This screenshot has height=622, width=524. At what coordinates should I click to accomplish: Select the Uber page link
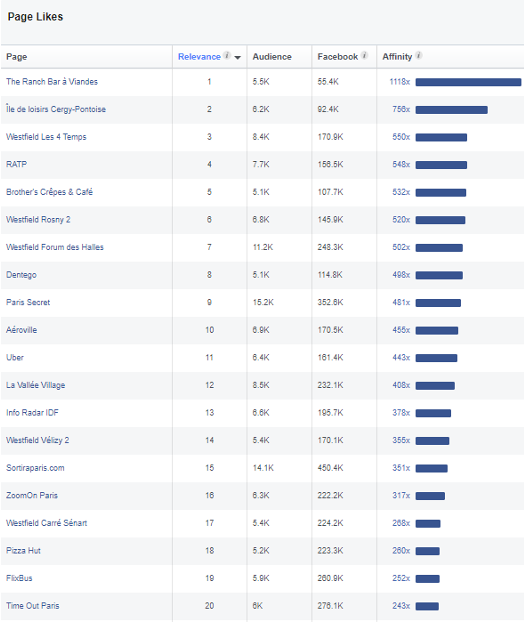click(15, 357)
